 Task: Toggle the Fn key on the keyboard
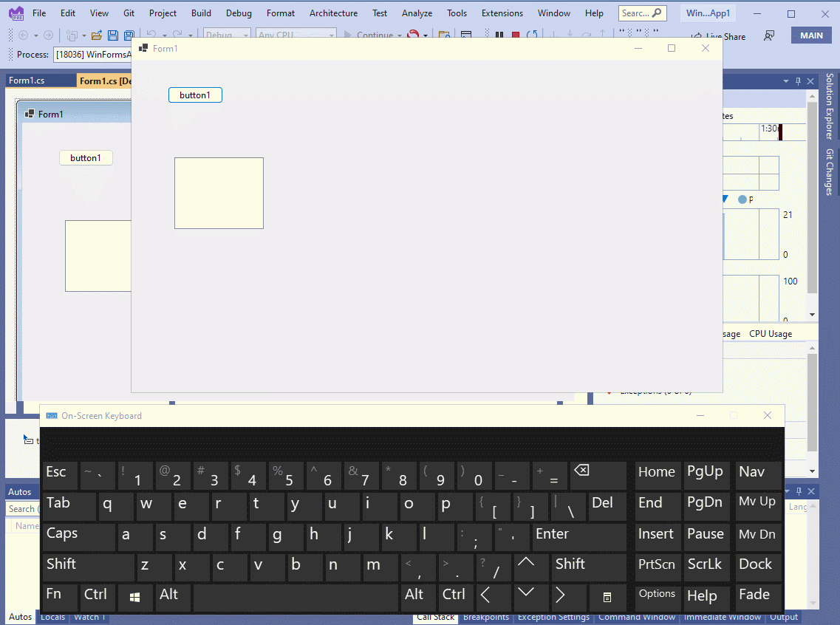pos(59,596)
